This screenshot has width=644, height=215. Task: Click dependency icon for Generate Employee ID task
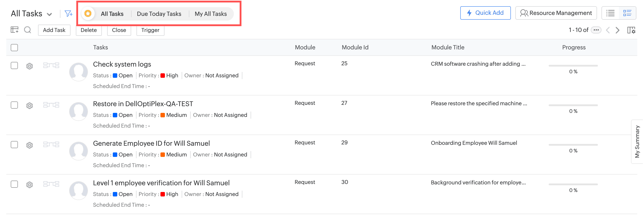(x=51, y=144)
